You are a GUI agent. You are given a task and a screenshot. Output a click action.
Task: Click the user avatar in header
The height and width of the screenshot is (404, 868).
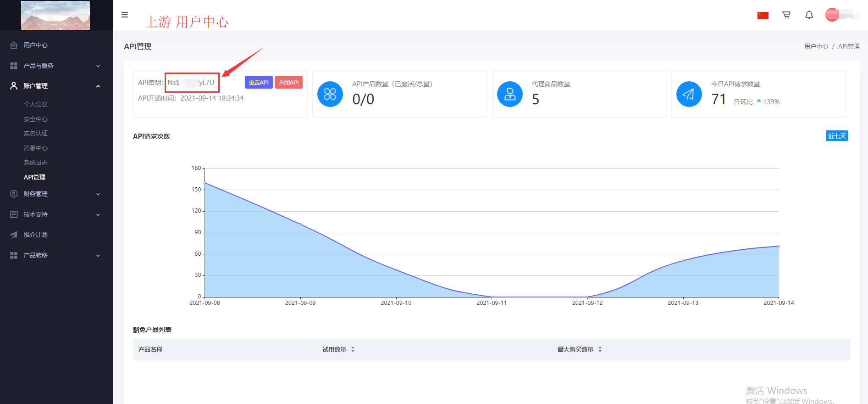pyautogui.click(x=832, y=15)
